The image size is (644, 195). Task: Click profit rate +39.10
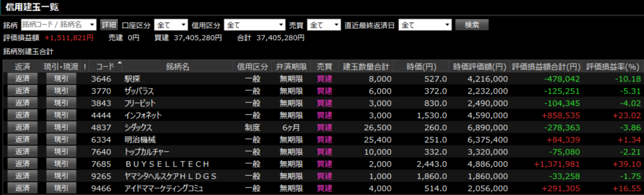tap(626, 164)
